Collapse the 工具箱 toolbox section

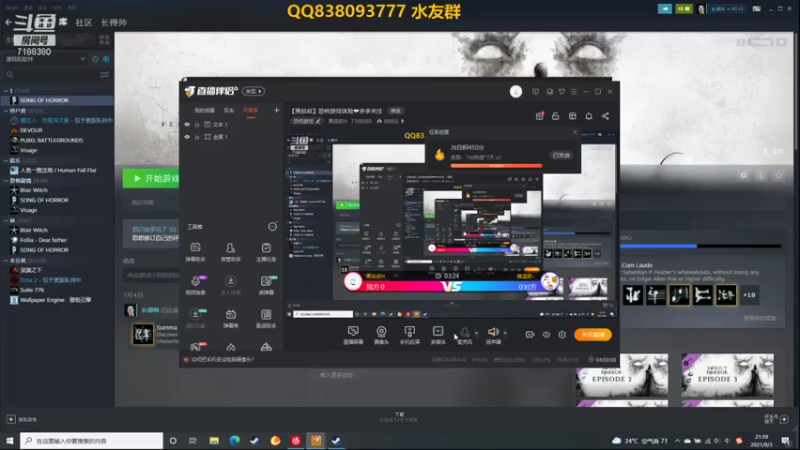click(272, 227)
